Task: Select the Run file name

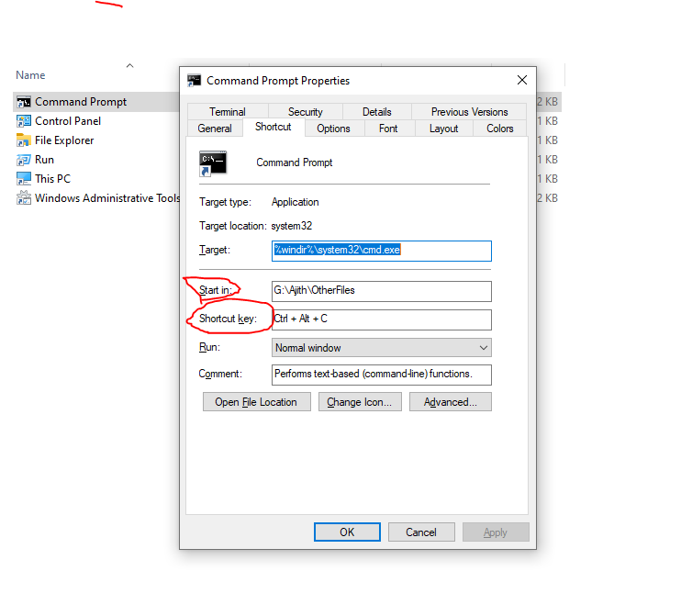Action: tap(44, 160)
